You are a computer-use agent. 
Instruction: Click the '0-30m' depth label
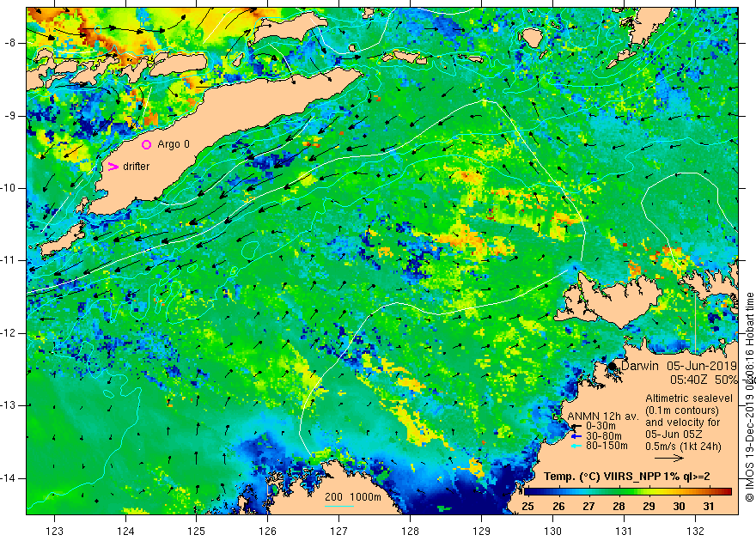coord(601,426)
